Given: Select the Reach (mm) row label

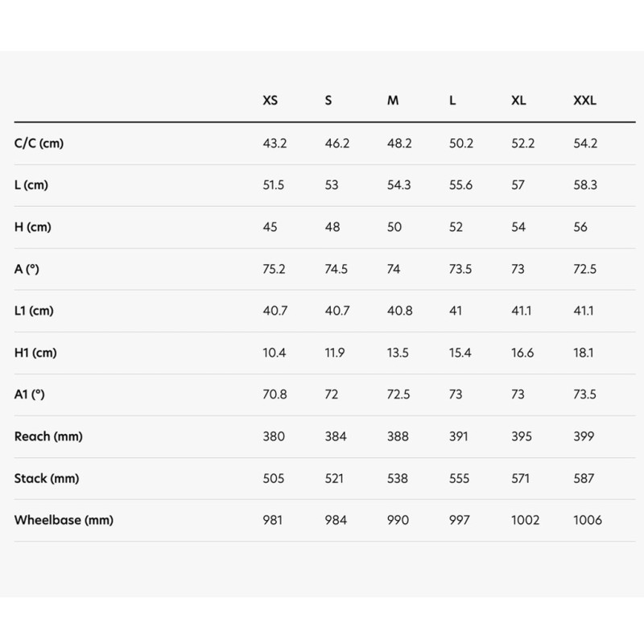Looking at the screenshot, I should coord(48,436).
